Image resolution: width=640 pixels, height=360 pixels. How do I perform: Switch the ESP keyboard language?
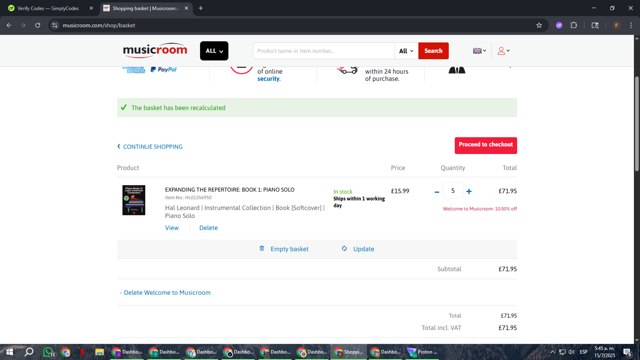coord(584,352)
